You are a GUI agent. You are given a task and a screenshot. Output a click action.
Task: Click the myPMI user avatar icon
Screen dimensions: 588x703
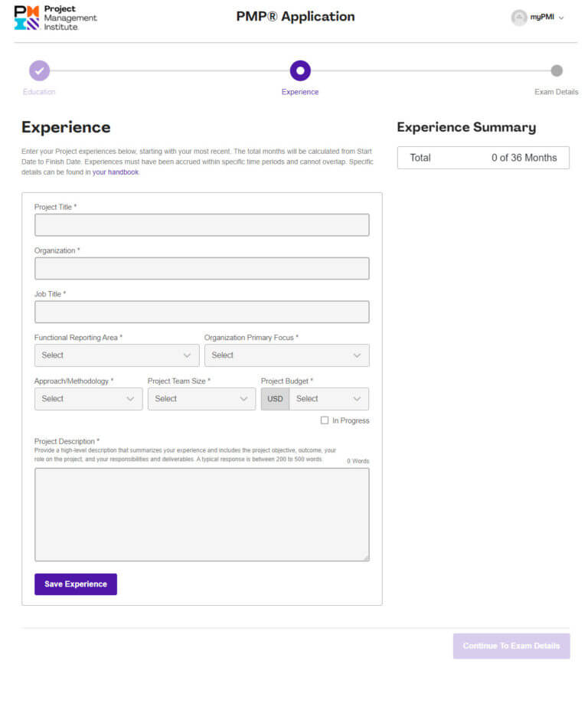(x=519, y=18)
